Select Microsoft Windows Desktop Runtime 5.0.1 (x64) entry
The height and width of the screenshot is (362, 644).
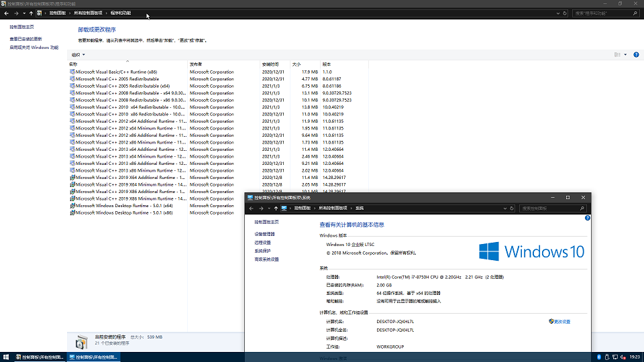pyautogui.click(x=123, y=206)
